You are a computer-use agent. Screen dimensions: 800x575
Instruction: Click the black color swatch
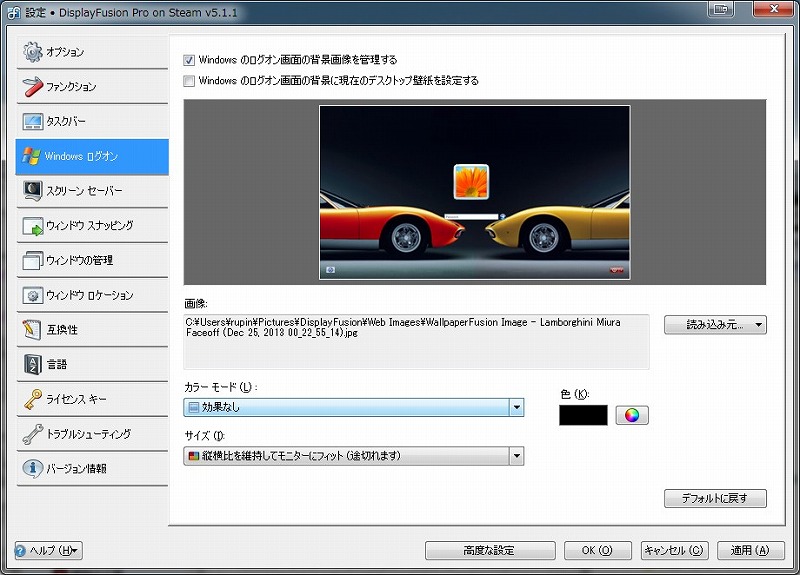(x=583, y=415)
